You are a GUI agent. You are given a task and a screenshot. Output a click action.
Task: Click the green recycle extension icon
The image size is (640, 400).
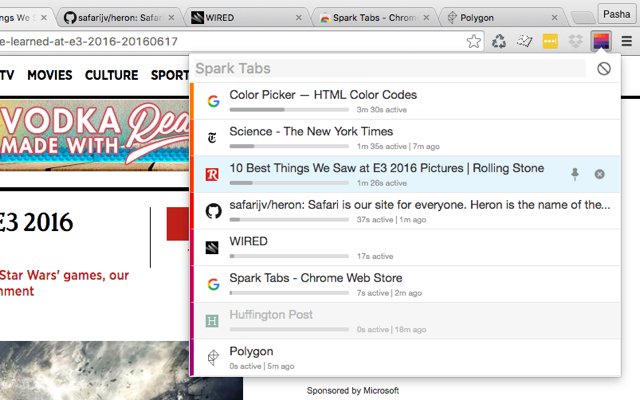499,41
